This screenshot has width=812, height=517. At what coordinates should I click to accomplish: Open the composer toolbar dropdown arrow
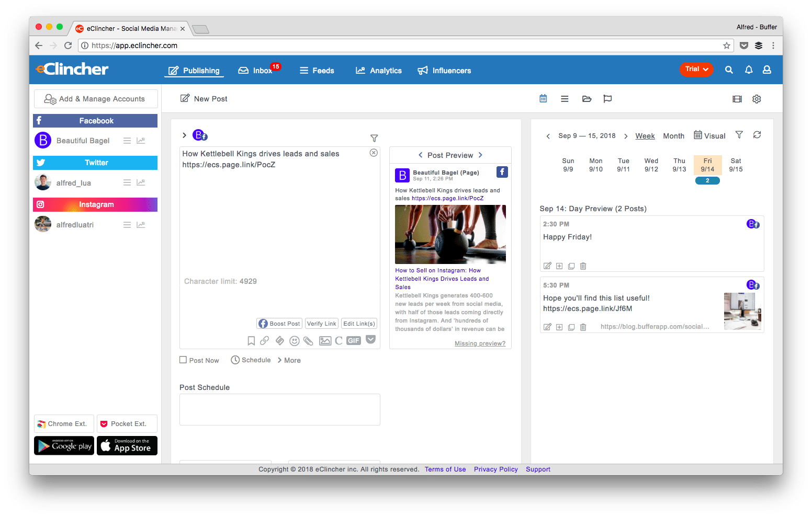(371, 340)
